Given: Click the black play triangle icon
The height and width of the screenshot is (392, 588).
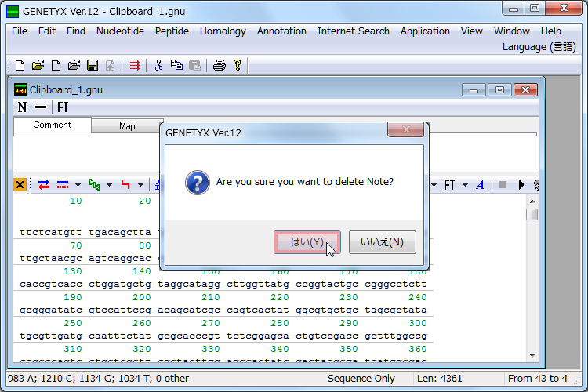Looking at the screenshot, I should click(x=521, y=184).
